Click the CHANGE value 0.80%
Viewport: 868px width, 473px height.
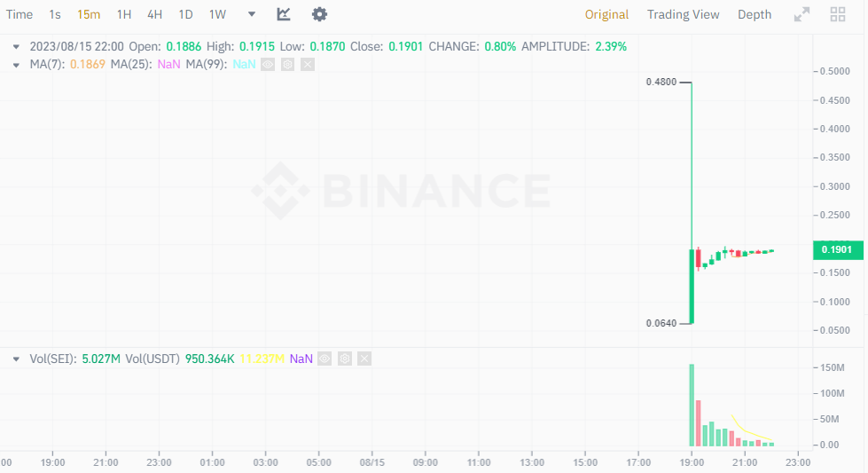(x=500, y=46)
